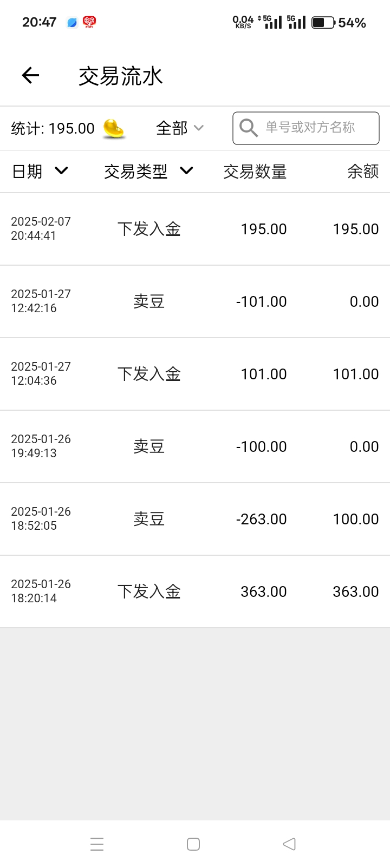Tap the 统计: 195.00 total label

pos(53,128)
